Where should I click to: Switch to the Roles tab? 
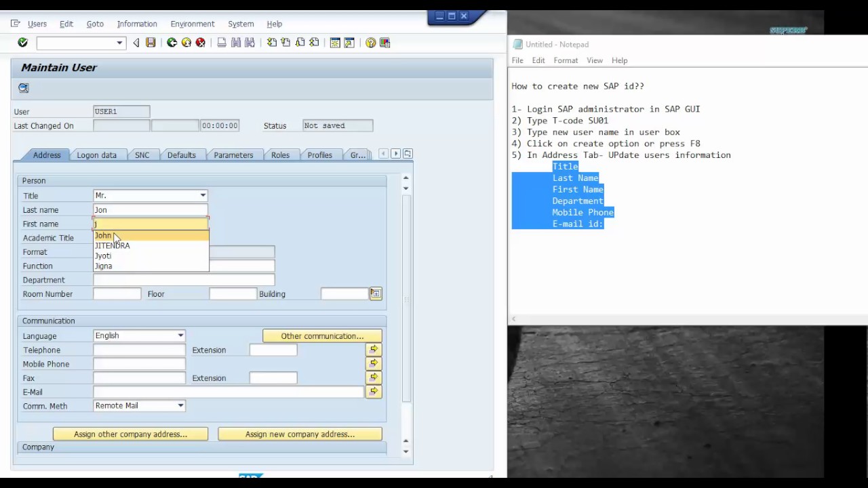pos(280,155)
